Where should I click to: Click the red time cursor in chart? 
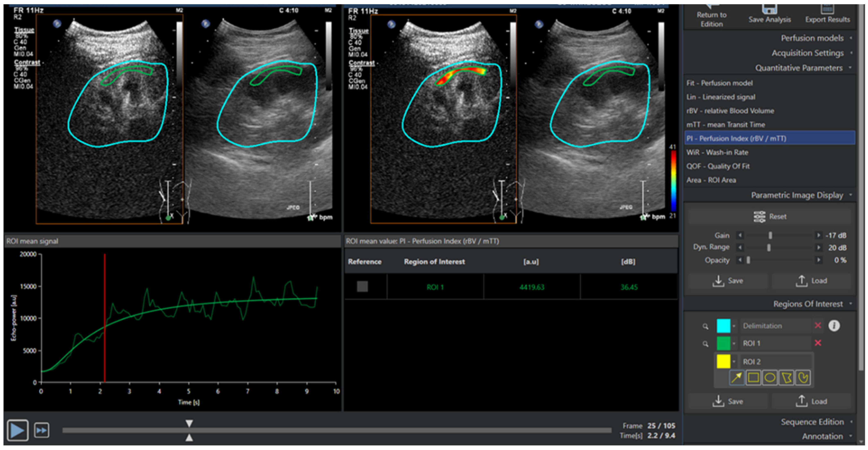[104, 318]
